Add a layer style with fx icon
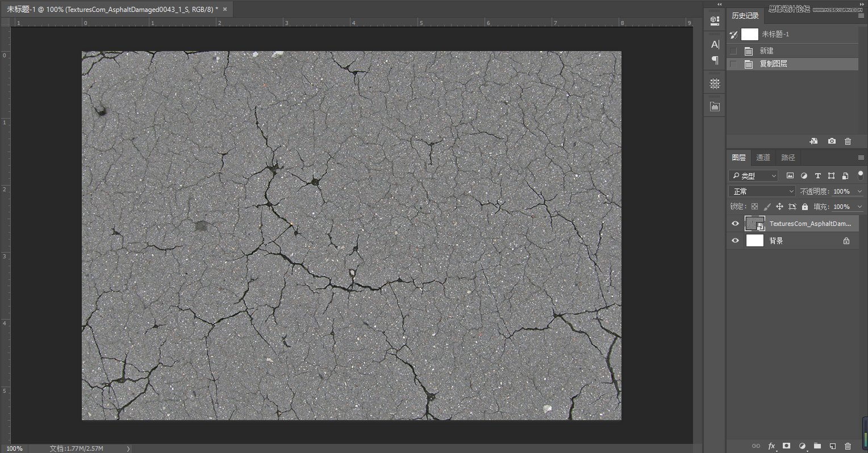 tap(771, 446)
